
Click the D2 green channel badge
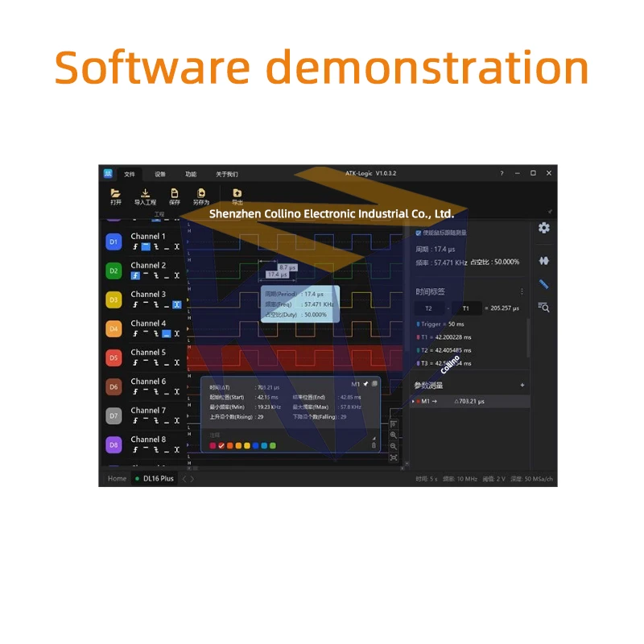114,270
